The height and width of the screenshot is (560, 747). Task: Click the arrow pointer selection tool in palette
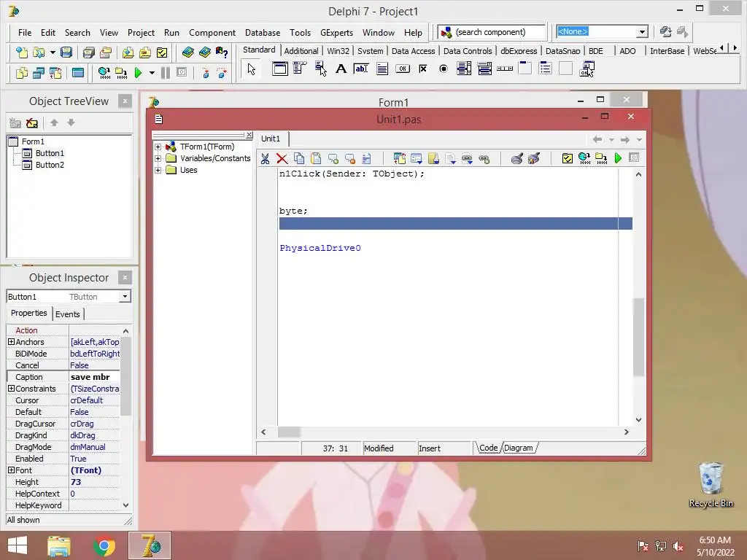pyautogui.click(x=252, y=69)
